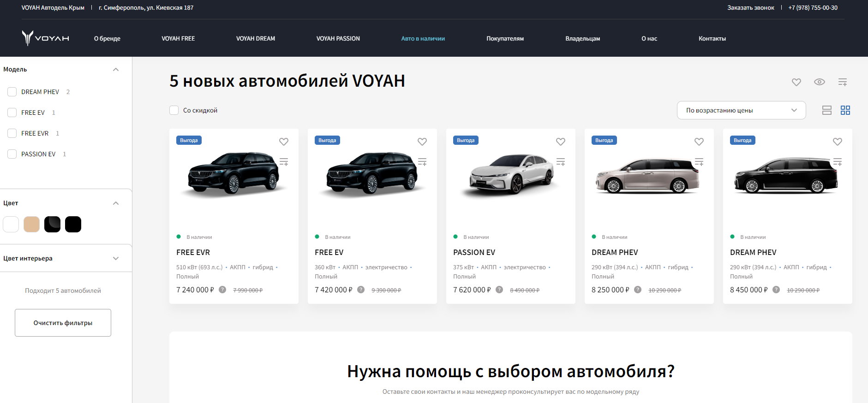The width and height of the screenshot is (868, 403).
Task: Open black DREAM PHEV car image
Action: point(786,175)
